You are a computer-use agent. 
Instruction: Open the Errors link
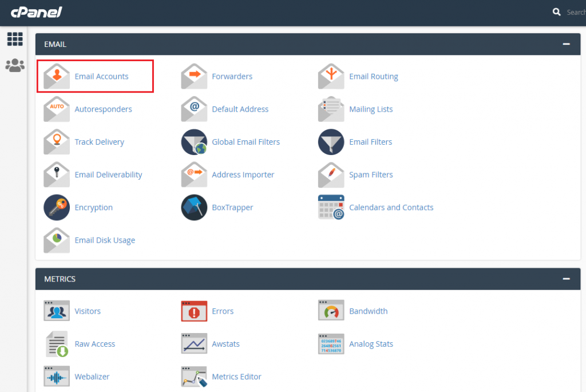223,311
